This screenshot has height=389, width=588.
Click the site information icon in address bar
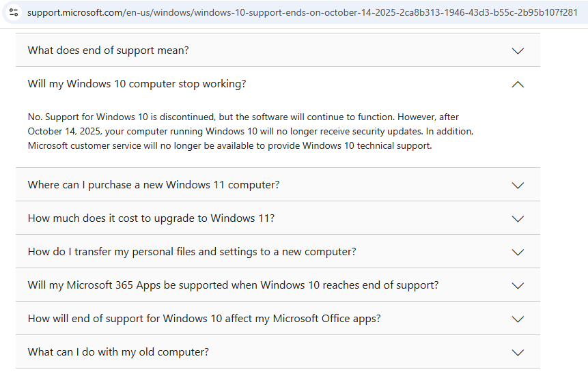pos(14,12)
